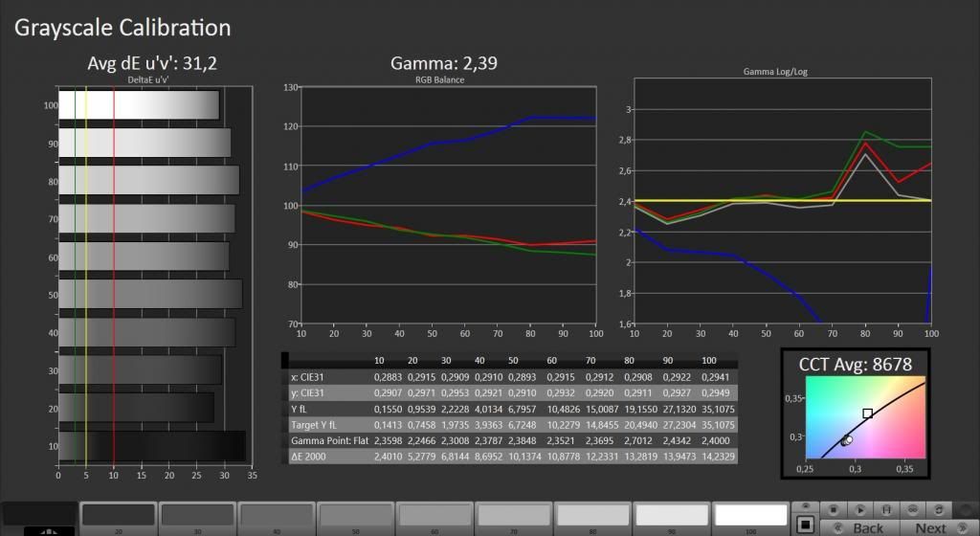The height and width of the screenshot is (536, 980).
Task: Click the 'Gamma: 2,39' readout
Action: (444, 63)
